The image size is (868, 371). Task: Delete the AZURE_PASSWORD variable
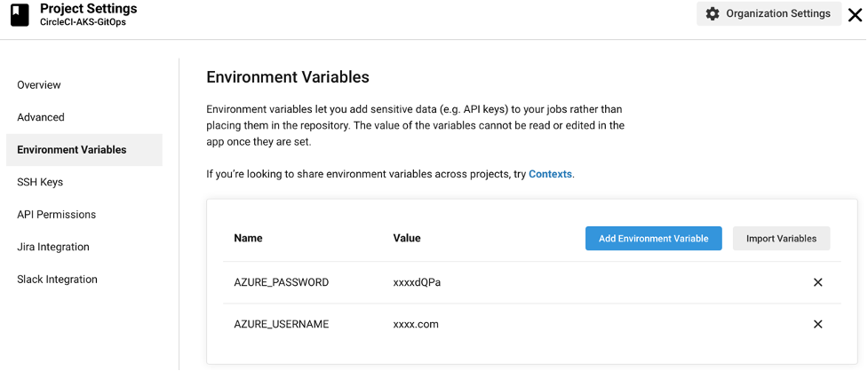click(817, 282)
